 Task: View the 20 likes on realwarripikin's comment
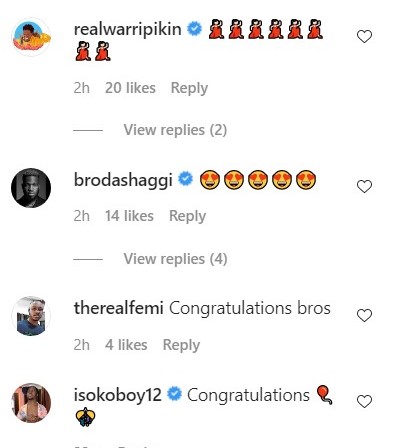point(130,88)
